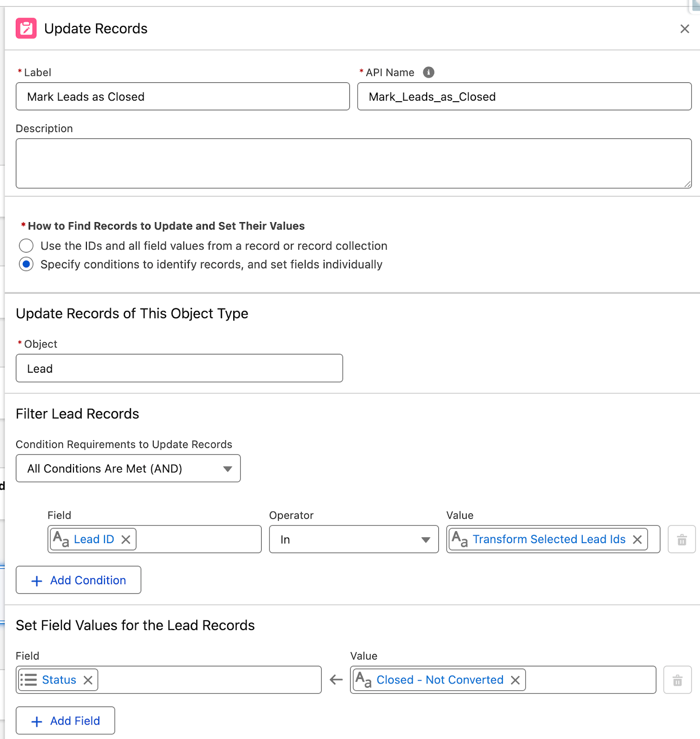The image size is (700, 739).
Task: Select Specify conditions to identify records option
Action: pyautogui.click(x=26, y=264)
